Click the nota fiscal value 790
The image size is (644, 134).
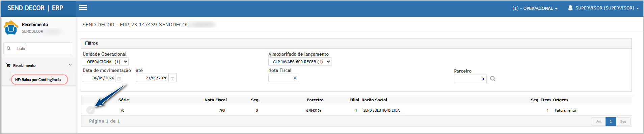pos(222,110)
